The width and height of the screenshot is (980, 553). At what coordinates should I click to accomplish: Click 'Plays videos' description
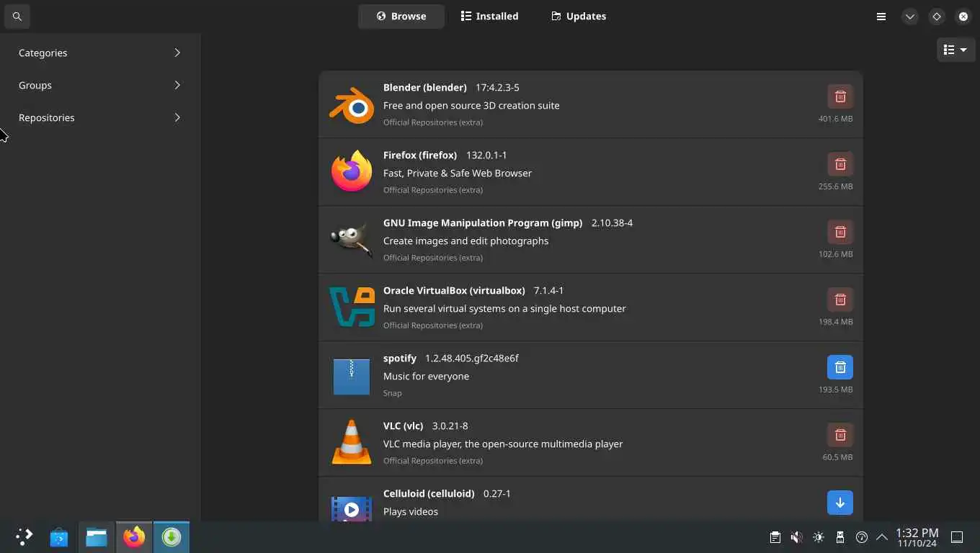411,511
